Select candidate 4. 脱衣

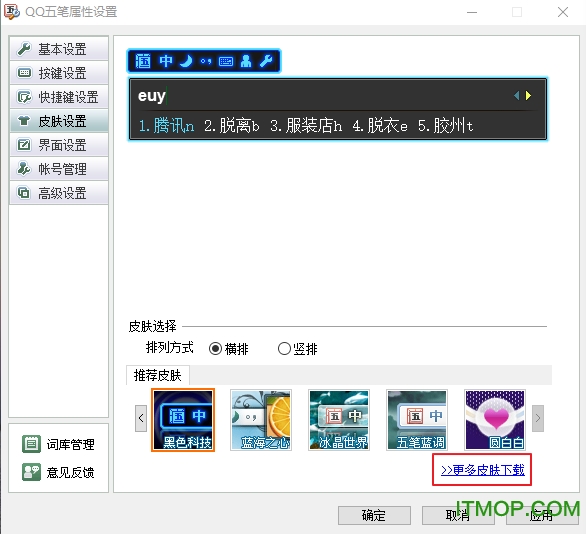point(380,126)
